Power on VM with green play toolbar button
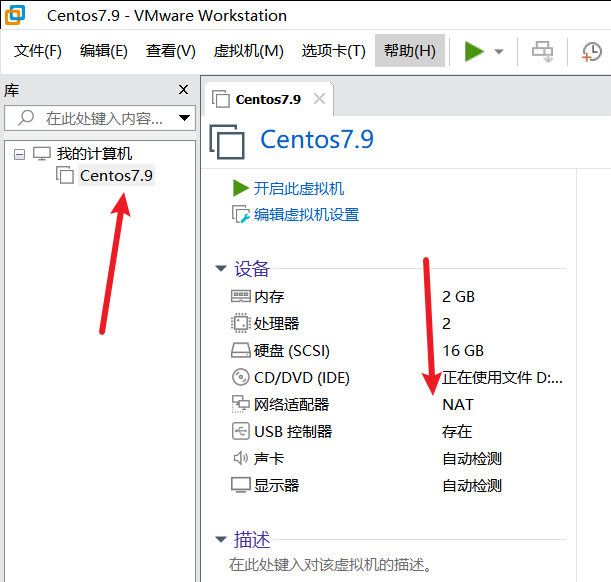 (474, 51)
